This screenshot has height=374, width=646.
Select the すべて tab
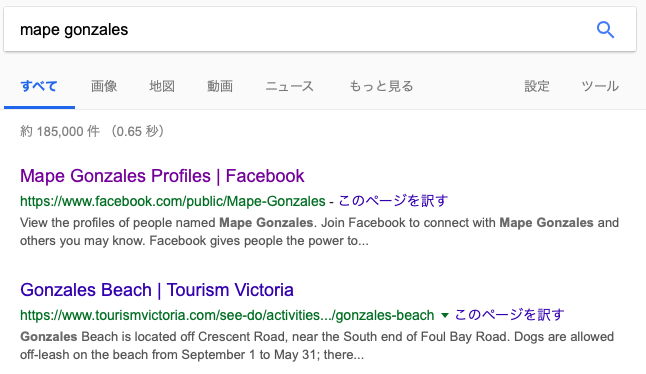click(39, 86)
